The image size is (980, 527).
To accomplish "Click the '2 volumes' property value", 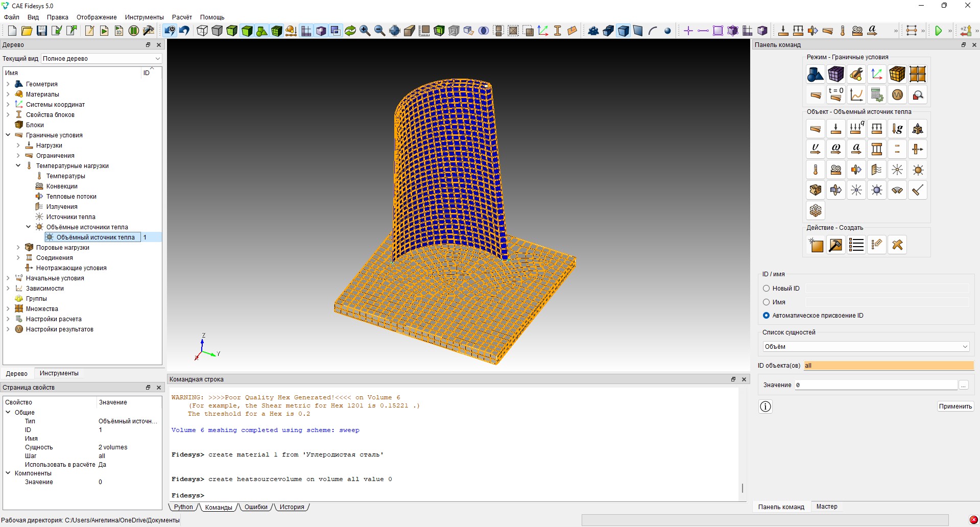I will coord(113,447).
